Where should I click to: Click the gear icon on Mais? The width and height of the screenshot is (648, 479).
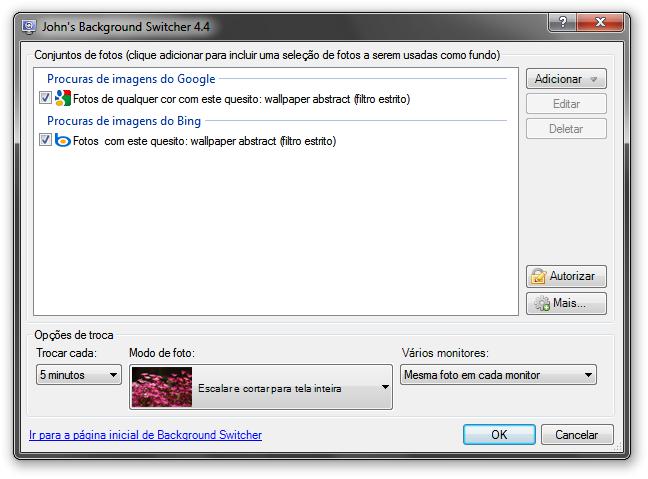click(x=542, y=303)
